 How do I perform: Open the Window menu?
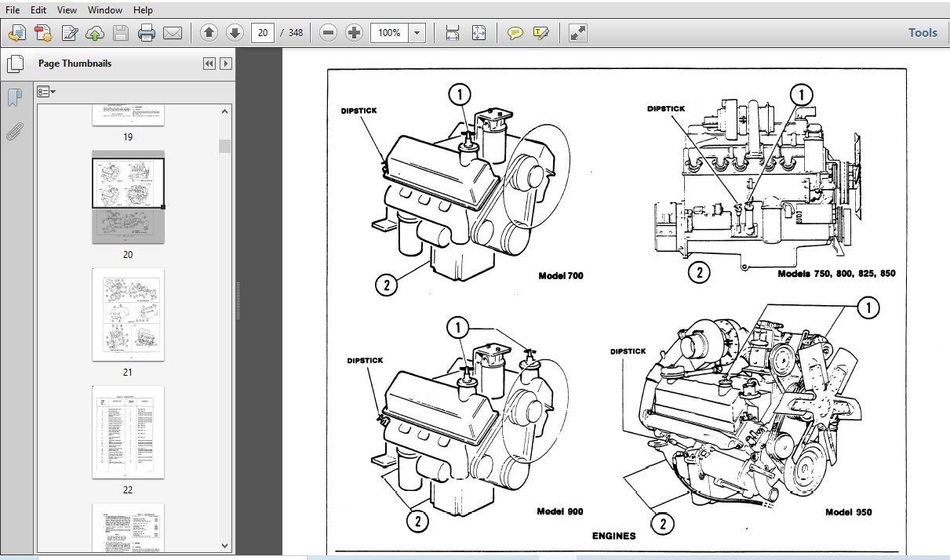coord(105,10)
